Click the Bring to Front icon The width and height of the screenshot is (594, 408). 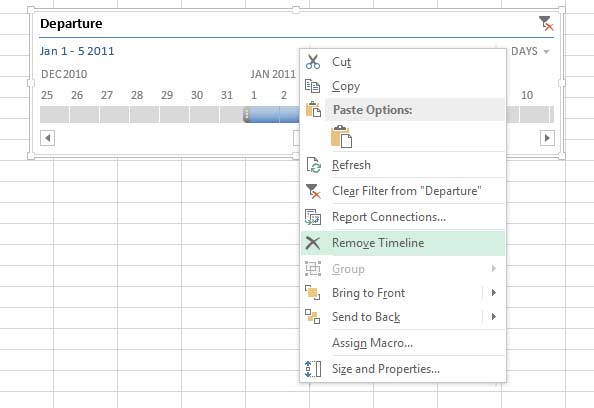coord(313,292)
